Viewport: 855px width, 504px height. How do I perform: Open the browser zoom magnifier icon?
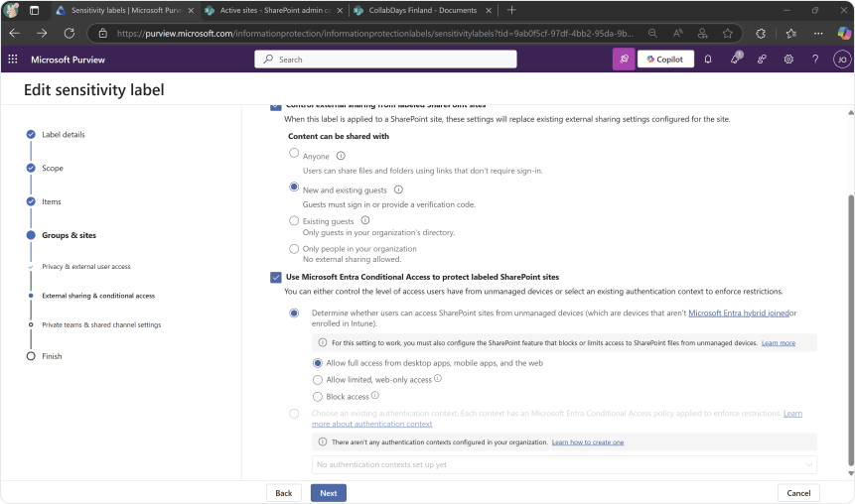(x=652, y=34)
